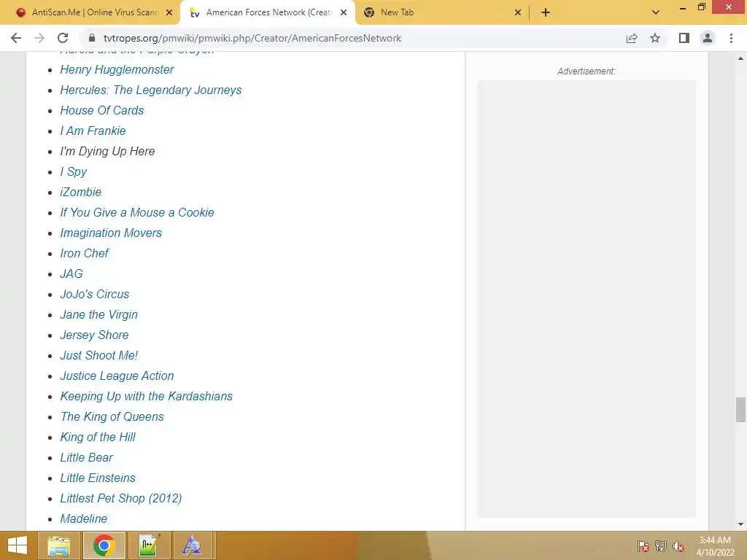The height and width of the screenshot is (560, 747).
Task: Click the Action Center flag icon
Action: [x=643, y=546]
